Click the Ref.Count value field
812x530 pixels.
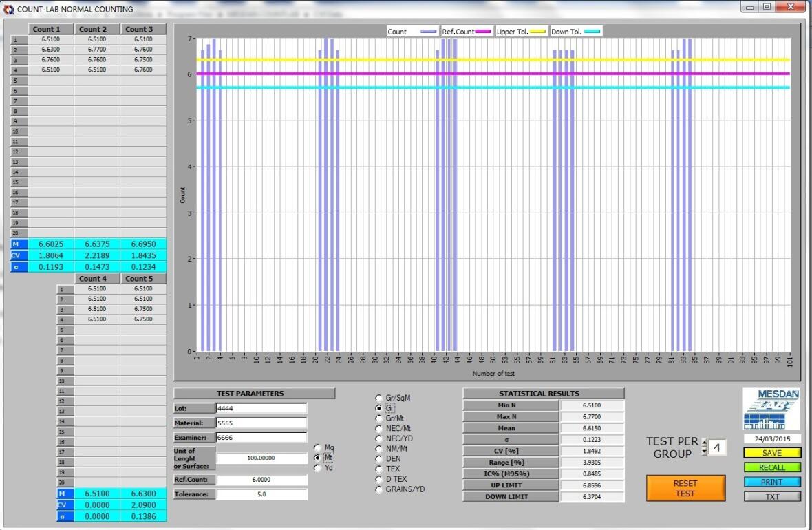[x=261, y=480]
